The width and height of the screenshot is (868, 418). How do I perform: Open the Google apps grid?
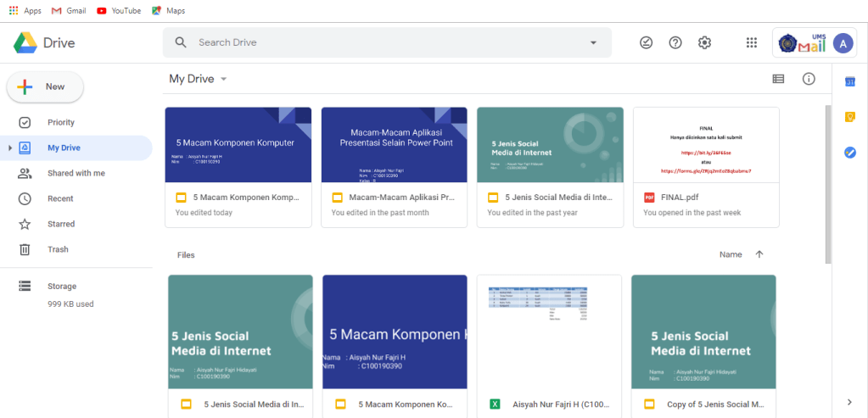tap(751, 42)
